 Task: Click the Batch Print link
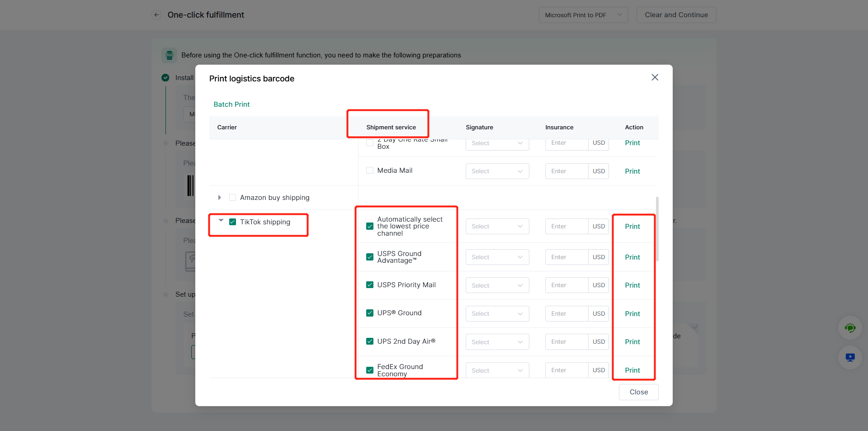(x=231, y=104)
